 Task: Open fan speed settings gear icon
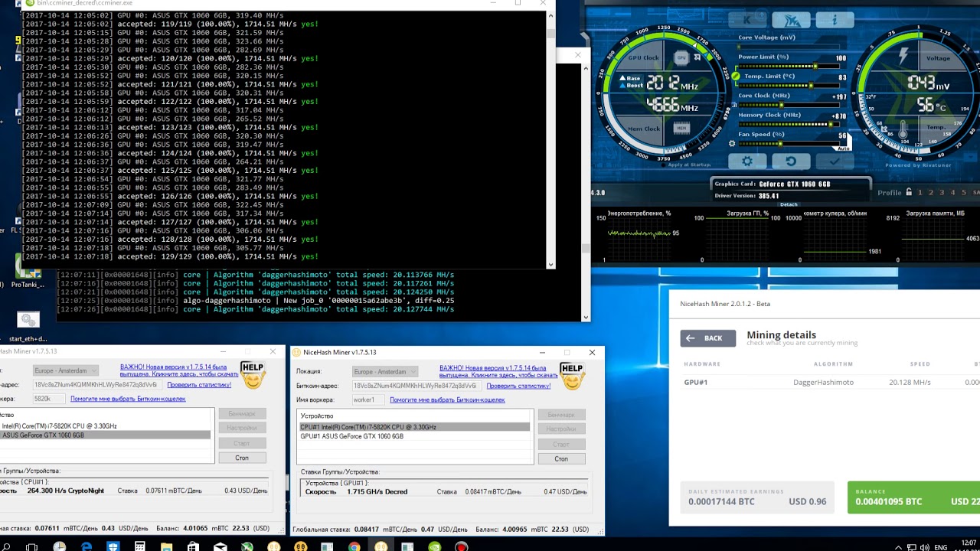[x=732, y=143]
